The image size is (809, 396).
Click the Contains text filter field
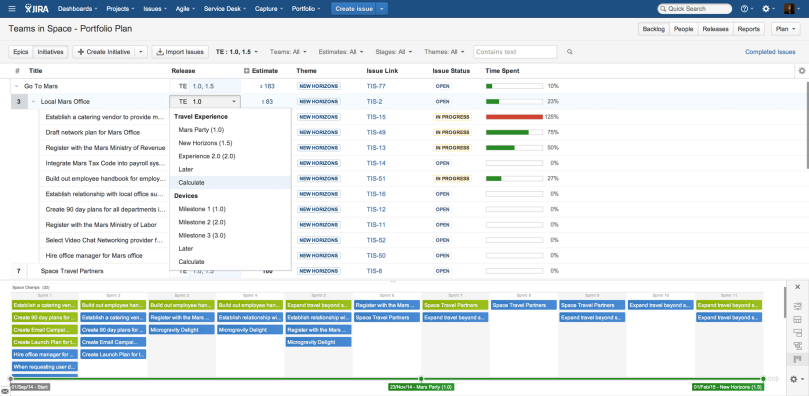pos(515,52)
